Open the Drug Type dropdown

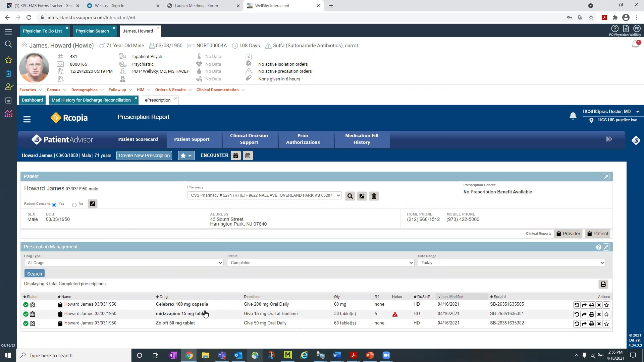(x=123, y=263)
